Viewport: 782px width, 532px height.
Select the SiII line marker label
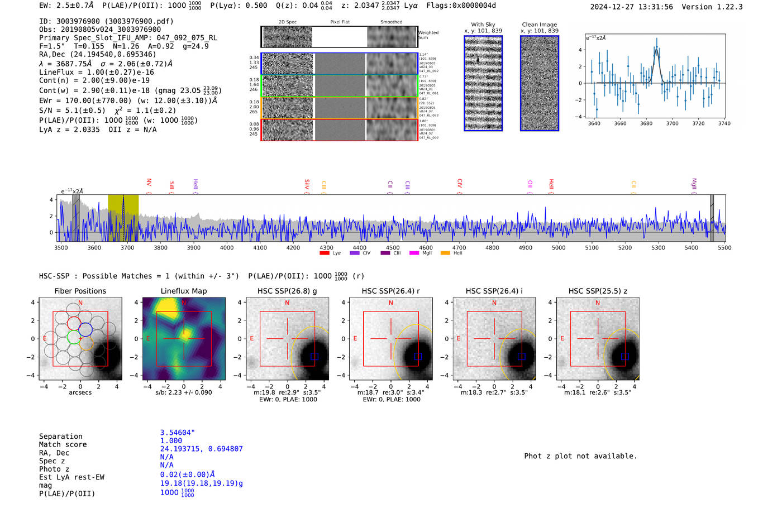pos(171,187)
